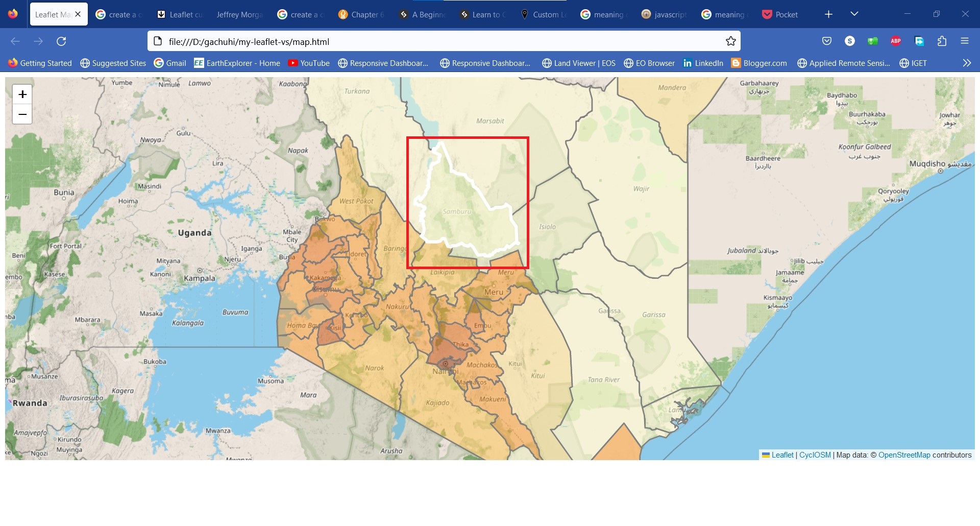This screenshot has height=526, width=980.
Task: Open the Extensions puzzle icon
Action: click(x=942, y=41)
